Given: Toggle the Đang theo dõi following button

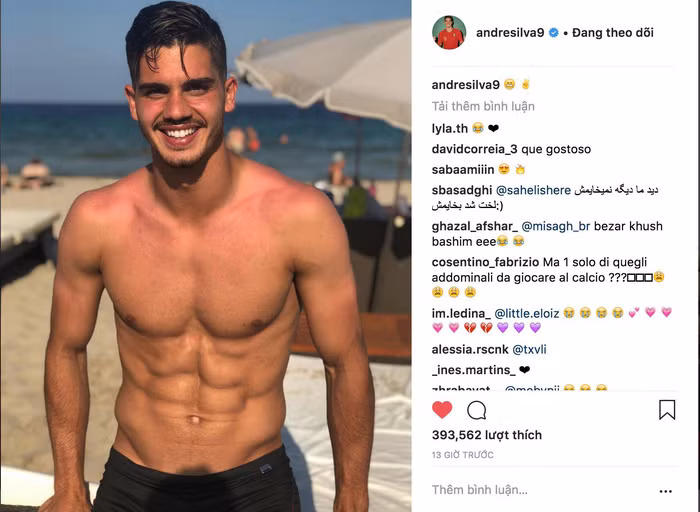Looking at the screenshot, I should pyautogui.click(x=612, y=33).
